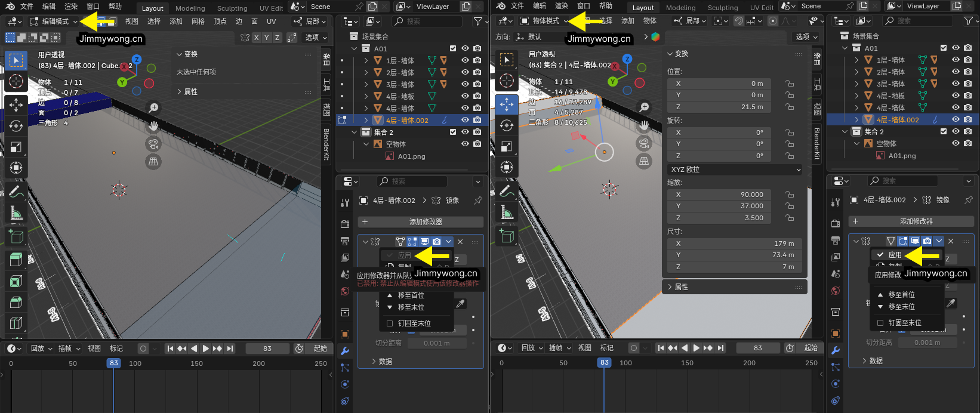
Task: Select the Extrude Region tool in left toolbar
Action: pos(16,259)
